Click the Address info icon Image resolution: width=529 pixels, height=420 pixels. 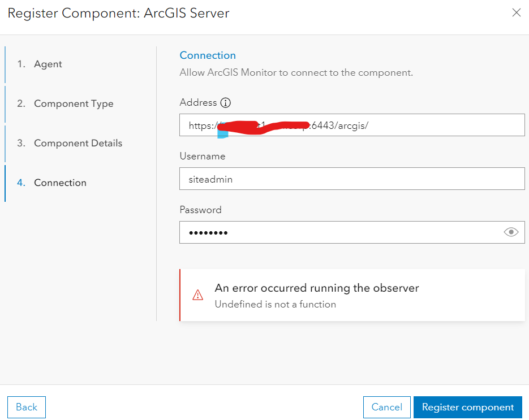pos(225,102)
